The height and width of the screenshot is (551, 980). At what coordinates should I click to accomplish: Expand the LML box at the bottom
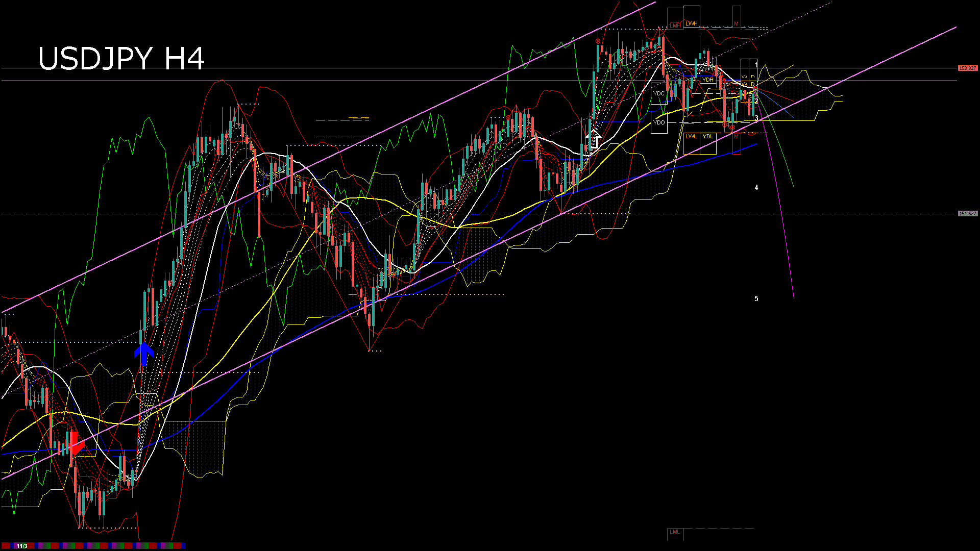click(675, 533)
